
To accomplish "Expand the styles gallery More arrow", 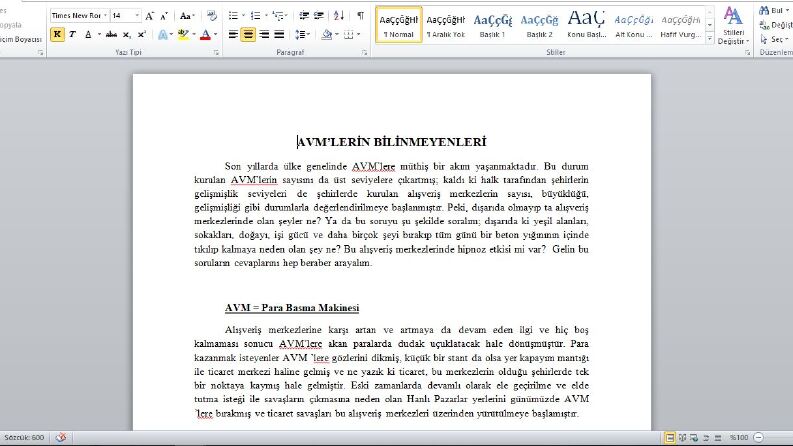I will (x=710, y=38).
